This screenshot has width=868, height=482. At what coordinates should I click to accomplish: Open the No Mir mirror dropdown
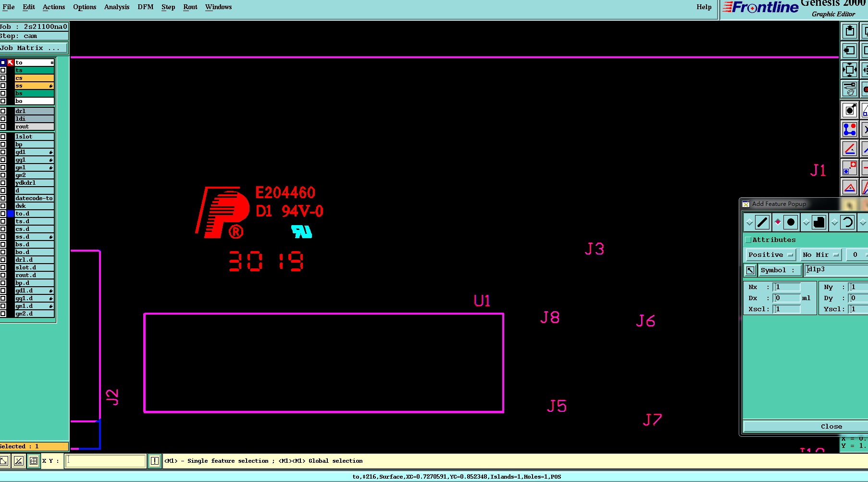tap(820, 254)
